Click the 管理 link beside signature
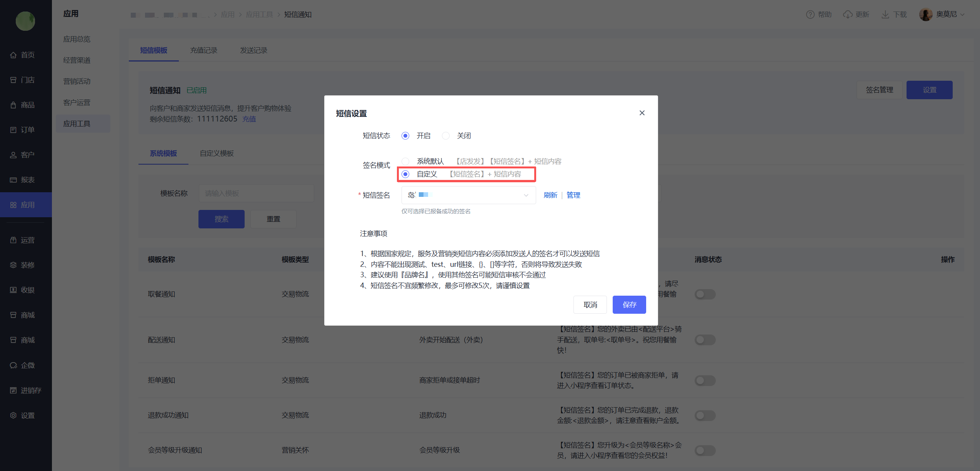The width and height of the screenshot is (980, 471). (573, 195)
